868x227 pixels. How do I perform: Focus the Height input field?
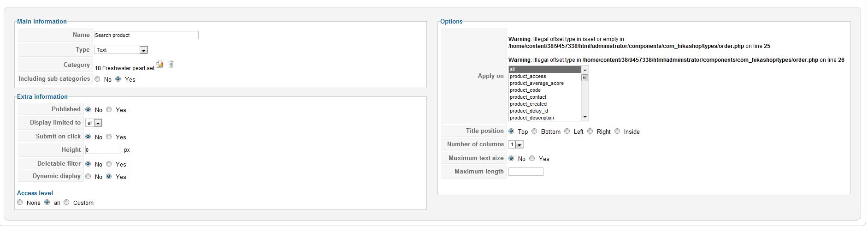click(102, 150)
